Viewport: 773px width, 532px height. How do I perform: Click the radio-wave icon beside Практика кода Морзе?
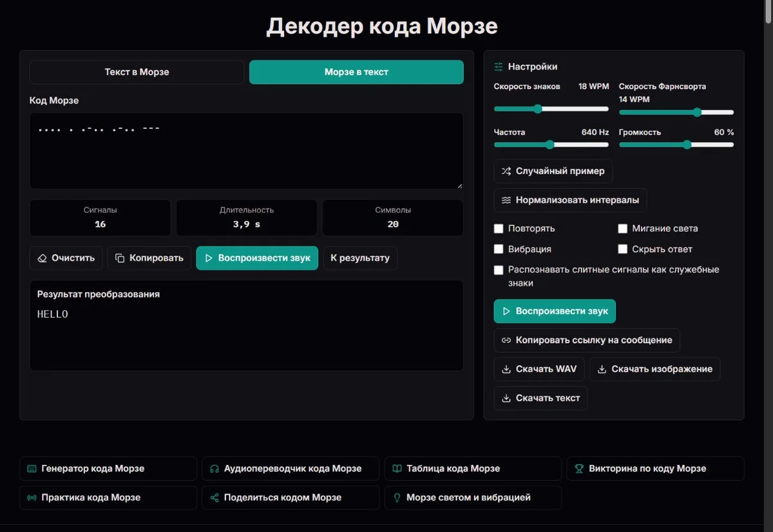click(32, 498)
